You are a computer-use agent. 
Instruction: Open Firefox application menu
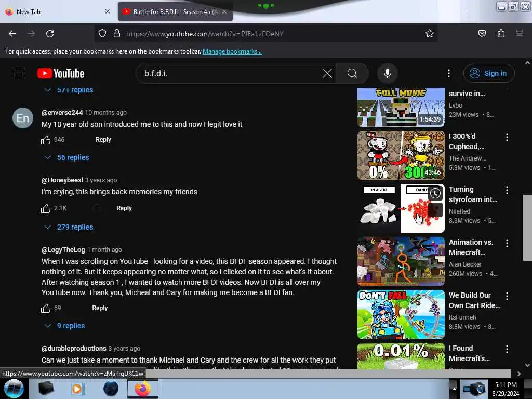tap(520, 34)
